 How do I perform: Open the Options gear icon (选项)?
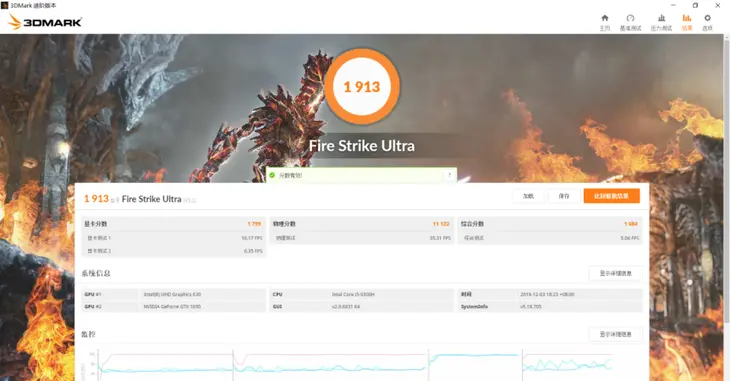click(x=707, y=22)
